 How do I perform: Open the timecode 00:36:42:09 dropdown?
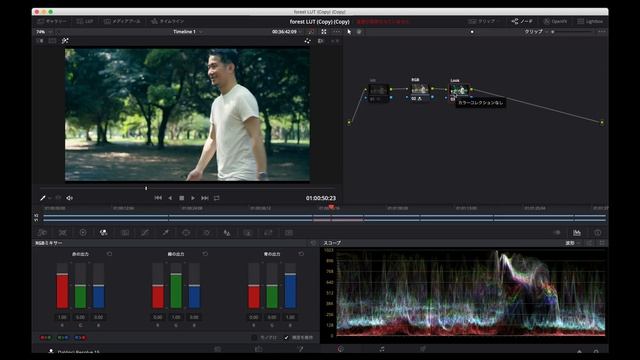tap(287, 31)
